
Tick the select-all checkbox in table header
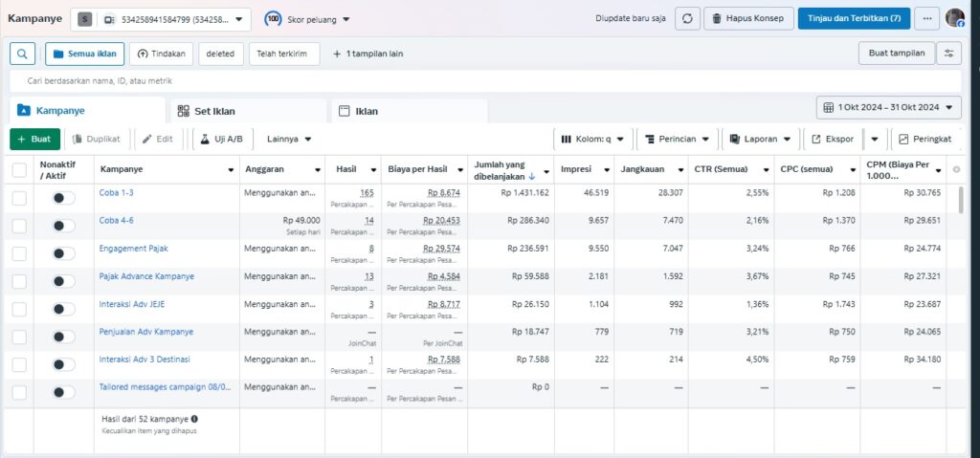(19, 170)
